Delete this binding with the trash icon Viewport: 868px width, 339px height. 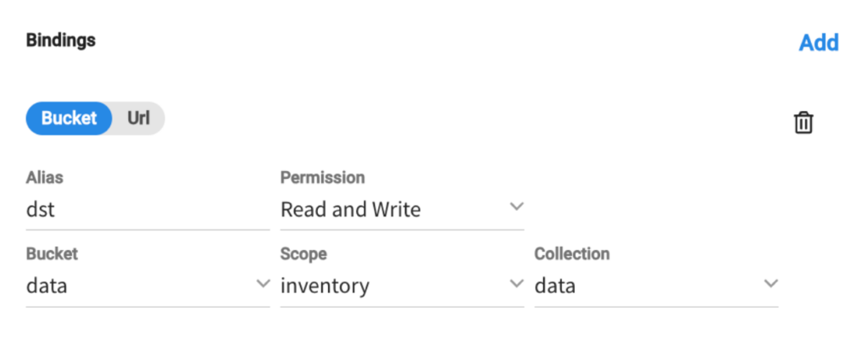coord(804,122)
